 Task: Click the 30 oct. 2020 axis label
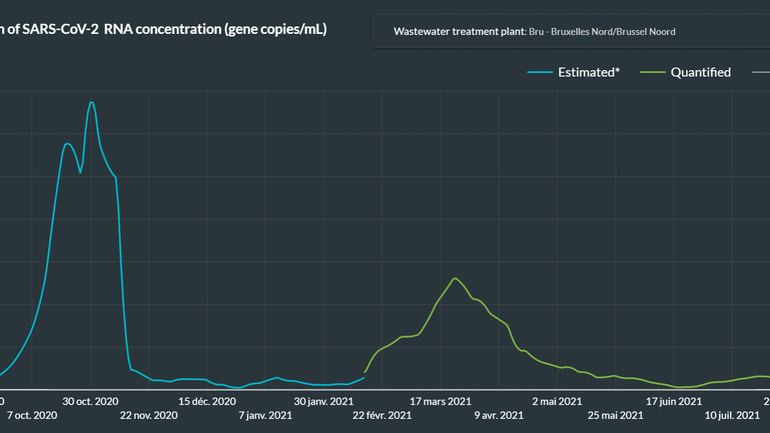pos(91,401)
